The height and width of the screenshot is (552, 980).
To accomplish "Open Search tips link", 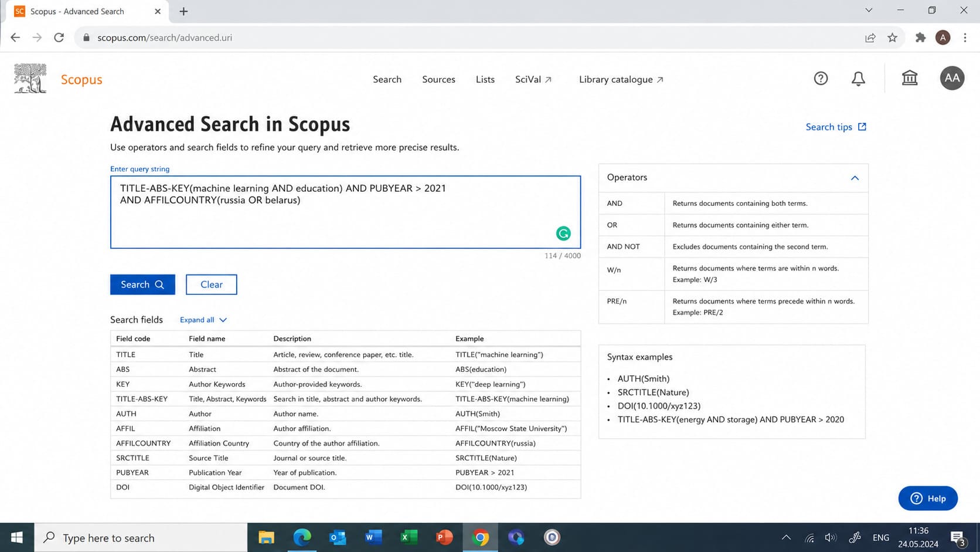I will click(x=836, y=127).
